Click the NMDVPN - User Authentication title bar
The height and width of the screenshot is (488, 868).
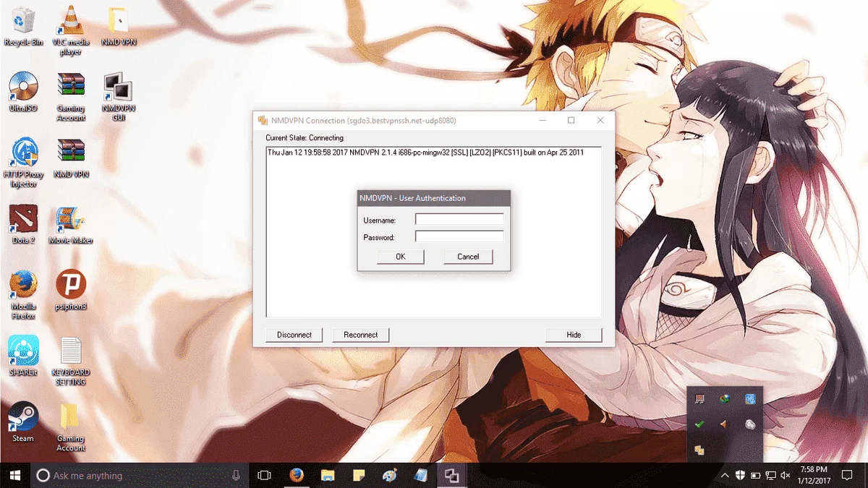(x=434, y=198)
